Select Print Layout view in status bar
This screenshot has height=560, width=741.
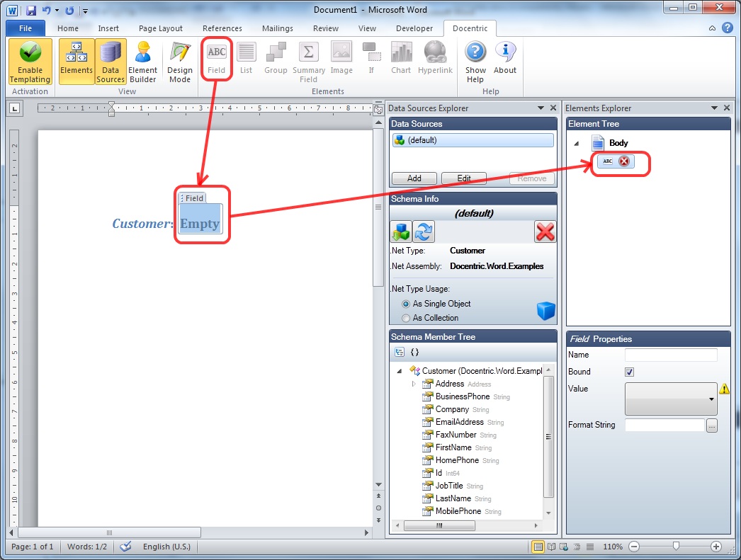538,547
